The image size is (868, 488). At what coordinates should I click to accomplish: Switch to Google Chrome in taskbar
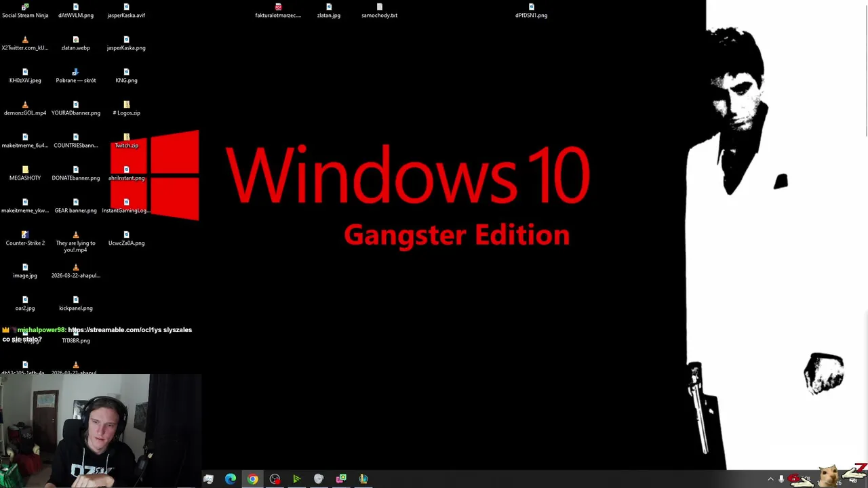252,479
